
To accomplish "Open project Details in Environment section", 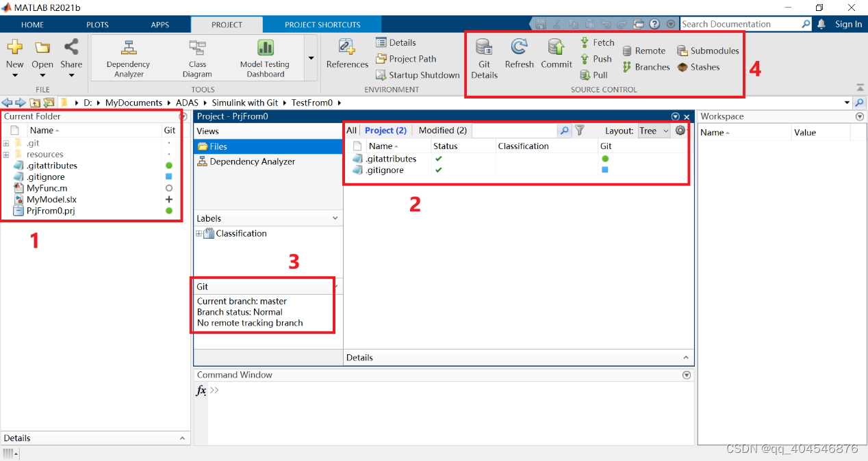I will (x=396, y=42).
